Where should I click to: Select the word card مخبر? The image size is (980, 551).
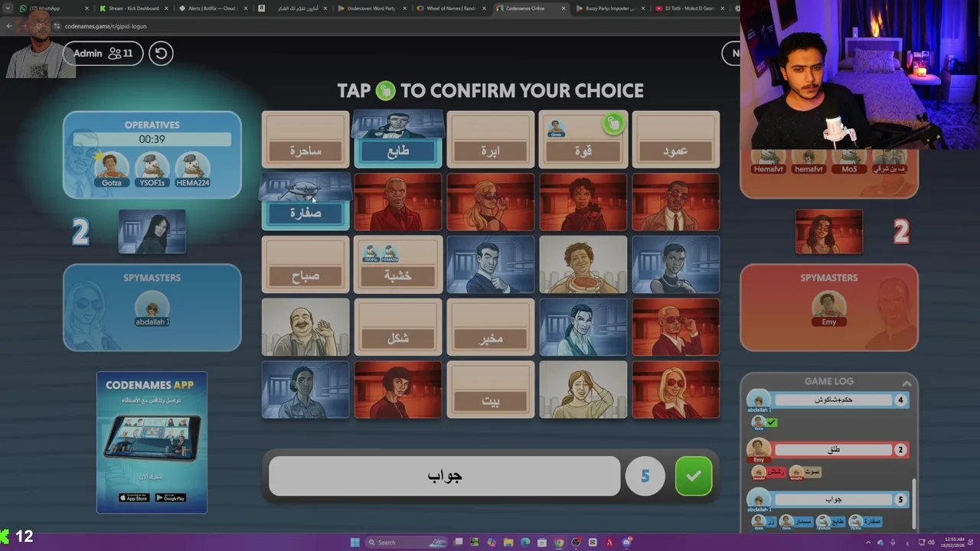491,328
